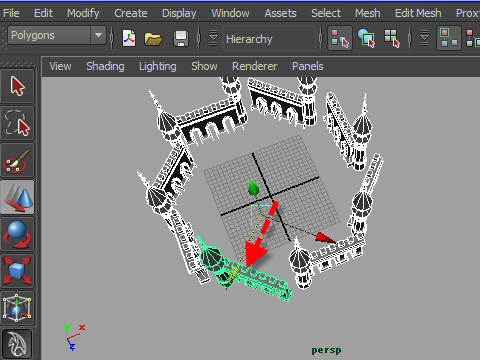Screen dimensions: 480x360
Task: Expand the Hierarchy selection mask field
Action: click(269, 39)
